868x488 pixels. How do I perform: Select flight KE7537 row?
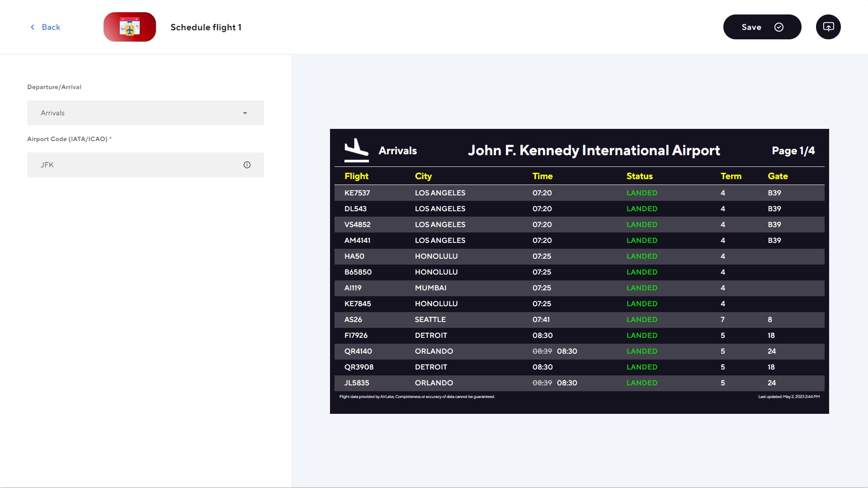[x=357, y=193]
